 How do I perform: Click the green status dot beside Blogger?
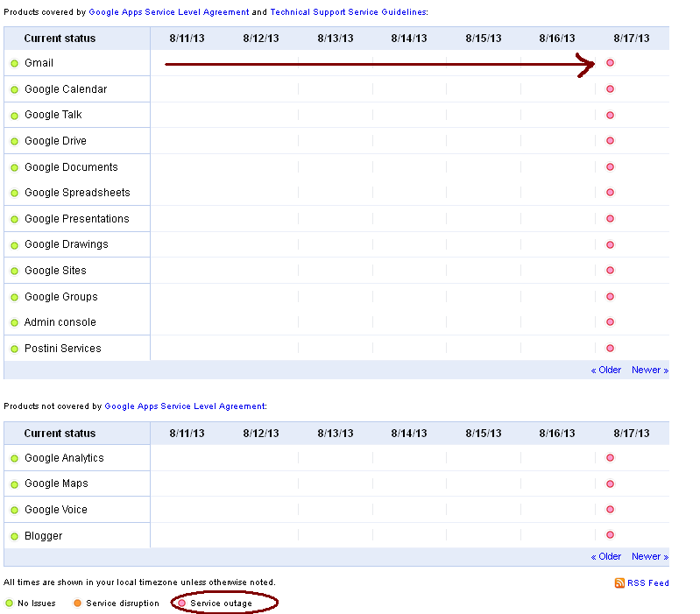(x=14, y=536)
